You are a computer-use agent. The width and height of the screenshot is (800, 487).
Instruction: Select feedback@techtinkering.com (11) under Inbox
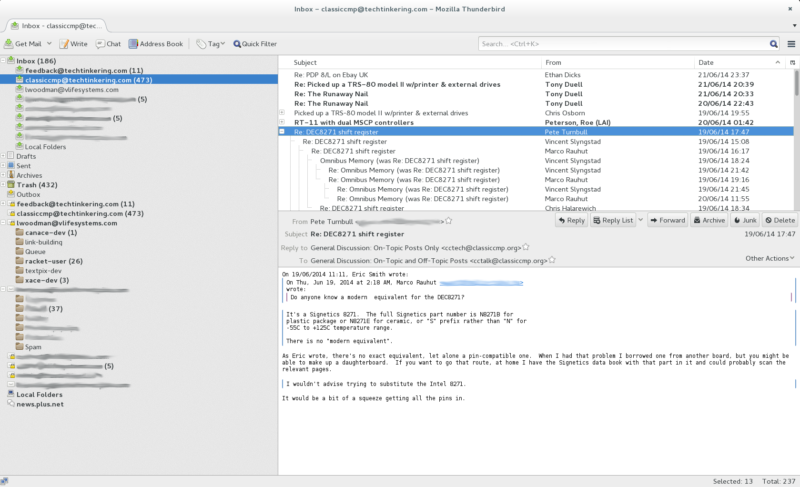point(84,70)
